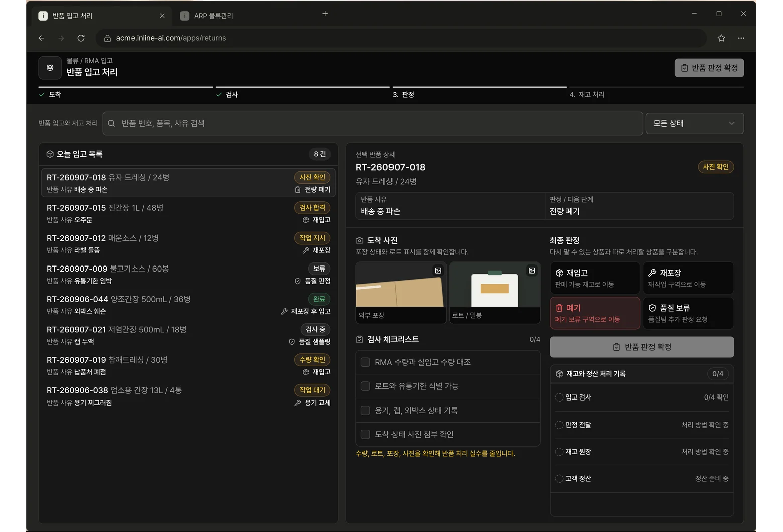Click the search magnifier icon
This screenshot has width=783, height=532.
pyautogui.click(x=112, y=123)
